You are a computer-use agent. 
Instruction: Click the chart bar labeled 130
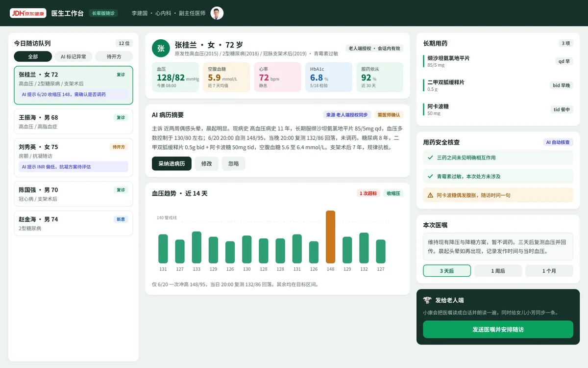click(x=247, y=249)
